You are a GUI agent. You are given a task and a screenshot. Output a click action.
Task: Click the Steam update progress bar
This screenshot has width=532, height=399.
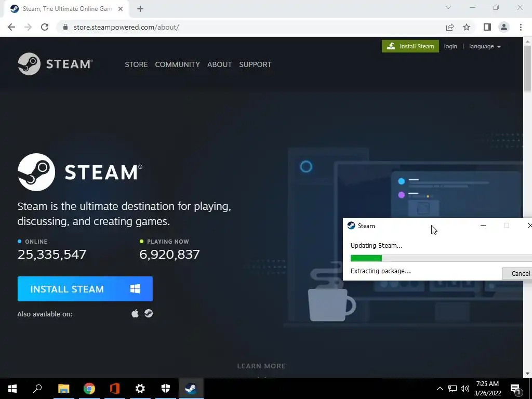click(441, 259)
